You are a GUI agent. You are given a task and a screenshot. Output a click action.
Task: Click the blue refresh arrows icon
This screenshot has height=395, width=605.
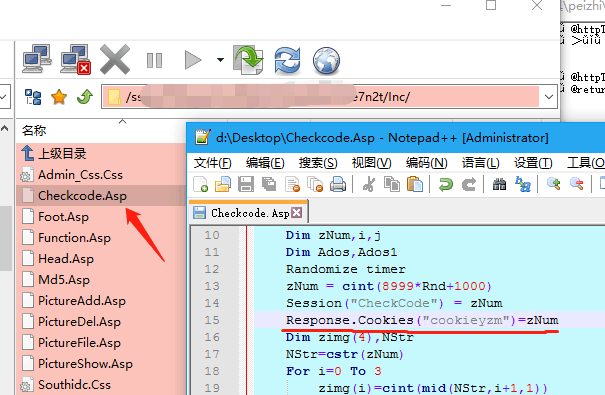coord(287,60)
